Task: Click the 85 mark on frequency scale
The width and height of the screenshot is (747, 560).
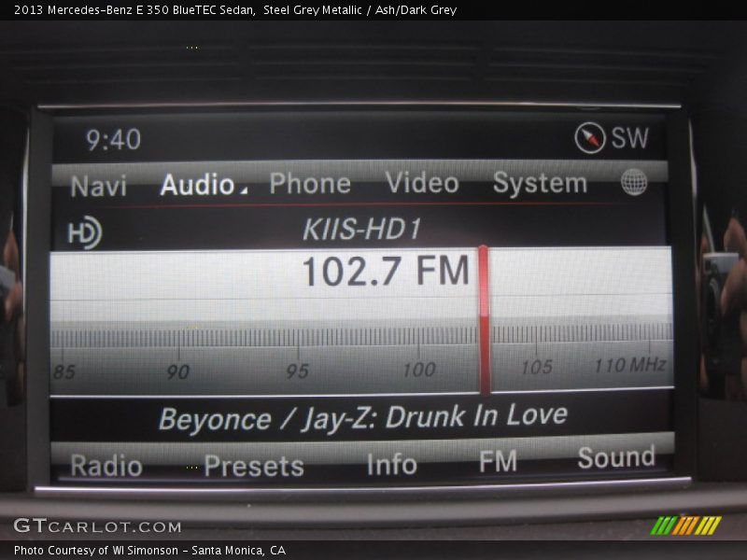Action: 64,372
